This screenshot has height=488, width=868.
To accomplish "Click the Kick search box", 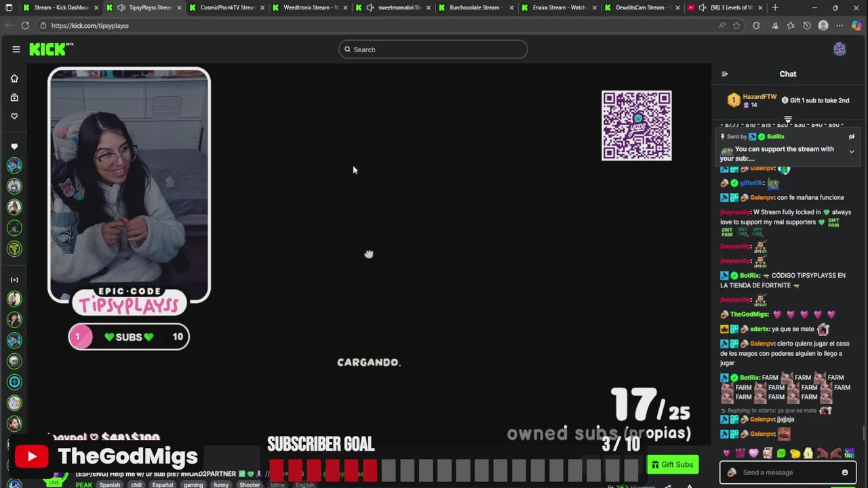I will click(433, 49).
